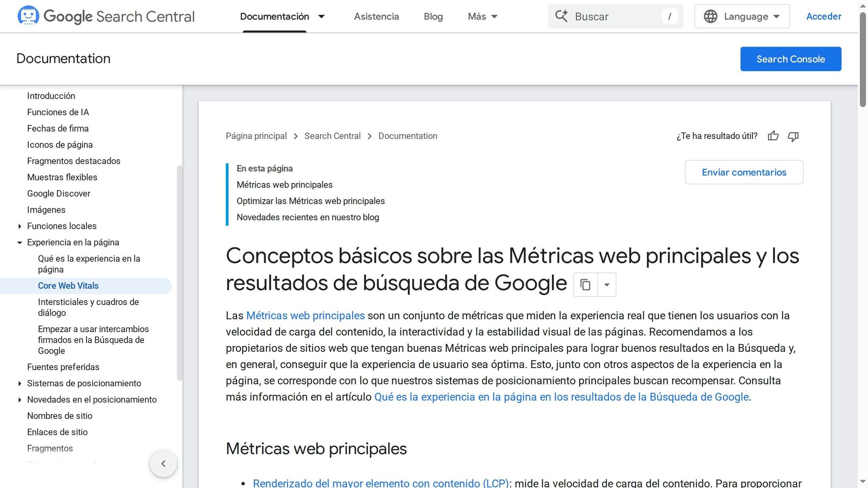868x488 pixels.
Task: Click the search magnifier sparkle icon
Action: [562, 16]
